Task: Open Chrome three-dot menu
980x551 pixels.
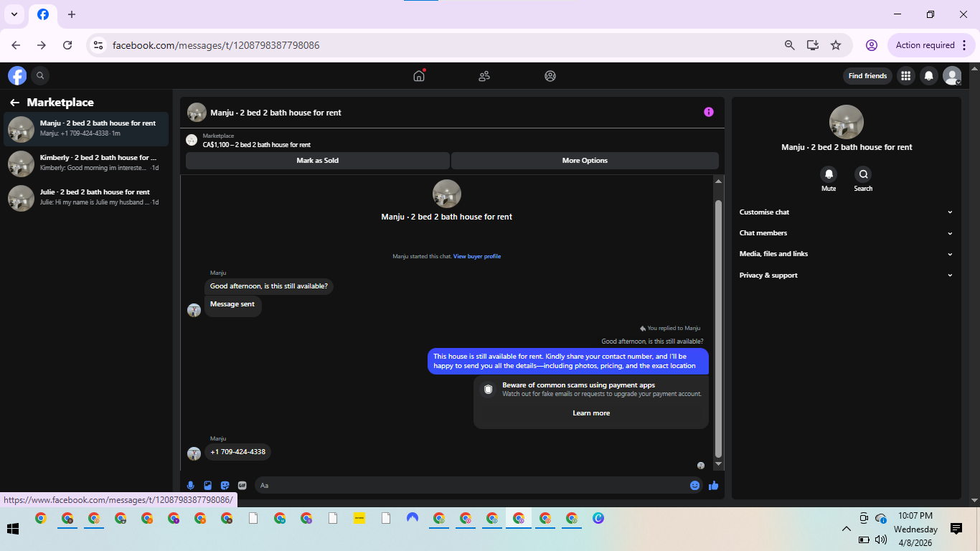Action: (x=963, y=45)
